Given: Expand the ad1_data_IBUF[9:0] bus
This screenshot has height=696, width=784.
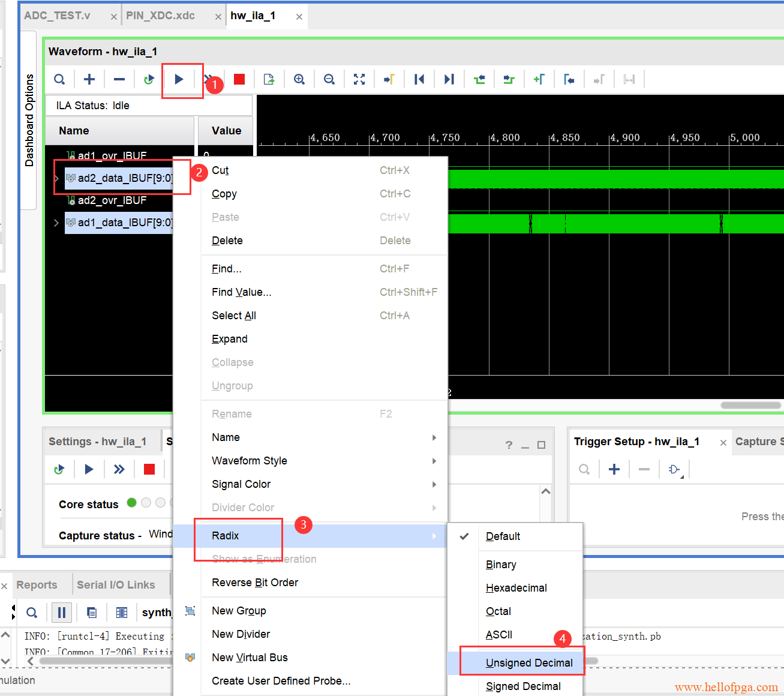Looking at the screenshot, I should [56, 223].
